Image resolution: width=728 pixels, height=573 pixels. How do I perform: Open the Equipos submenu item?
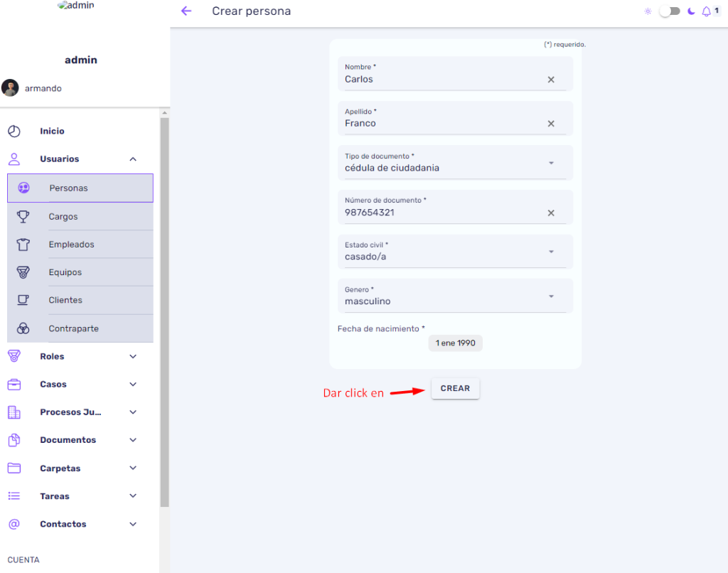80,272
